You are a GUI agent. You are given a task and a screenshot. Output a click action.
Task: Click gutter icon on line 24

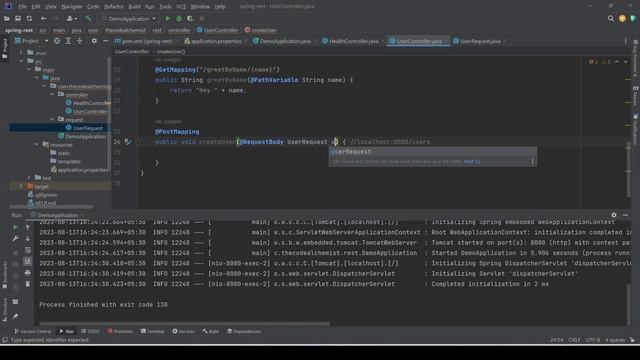(128, 142)
